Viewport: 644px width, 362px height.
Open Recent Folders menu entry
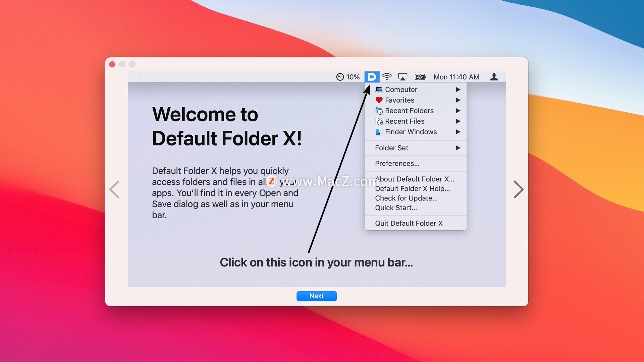click(416, 111)
